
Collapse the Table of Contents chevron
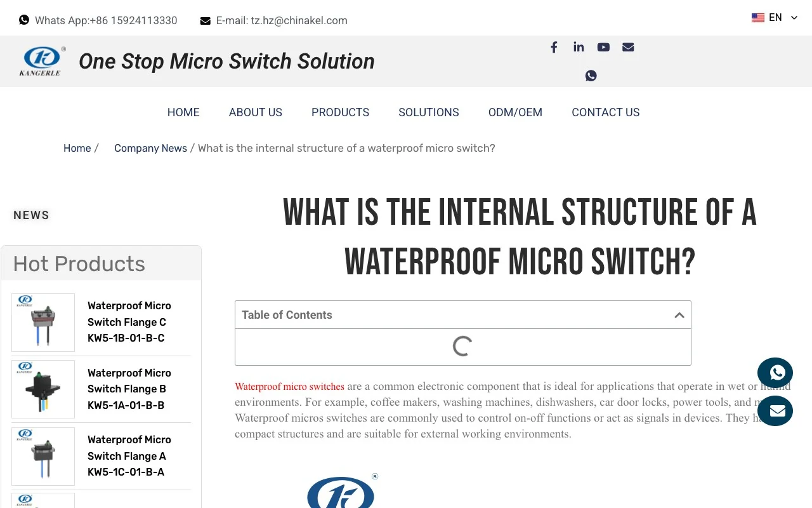[x=679, y=315]
